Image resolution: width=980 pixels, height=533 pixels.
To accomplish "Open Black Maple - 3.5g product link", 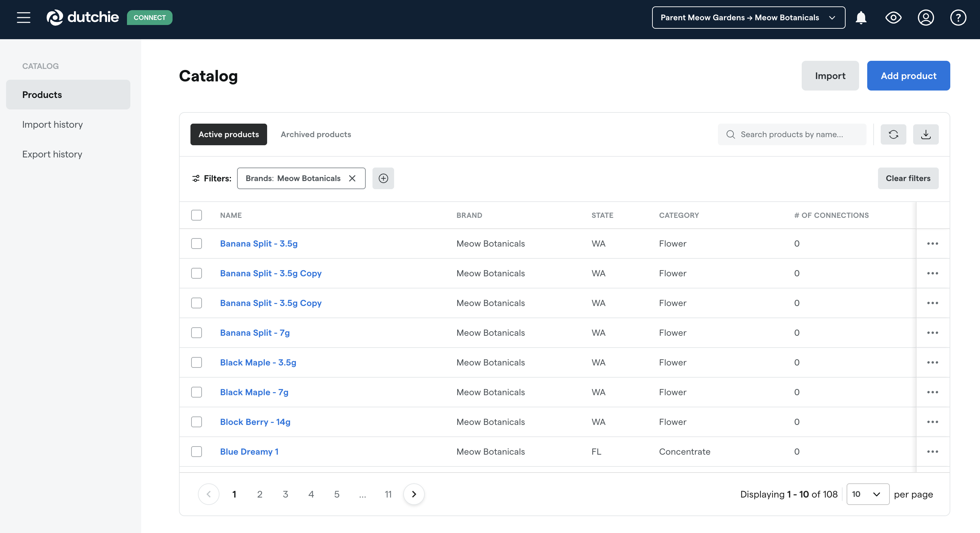I will (258, 362).
